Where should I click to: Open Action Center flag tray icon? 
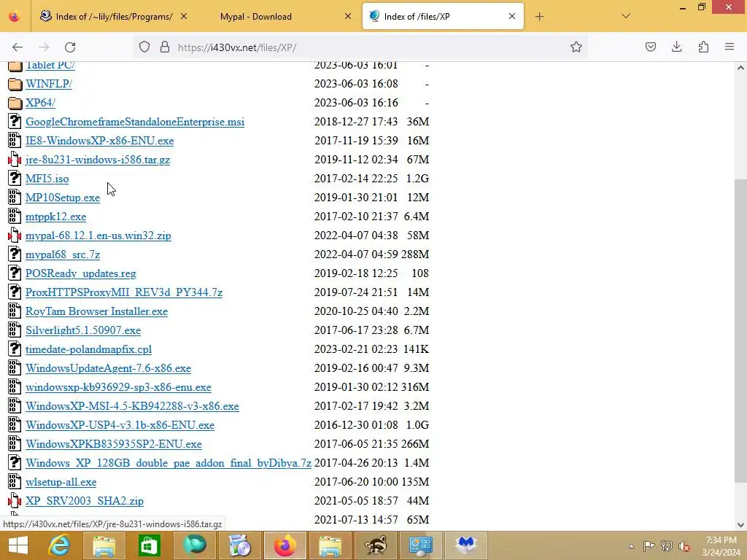pos(649,546)
